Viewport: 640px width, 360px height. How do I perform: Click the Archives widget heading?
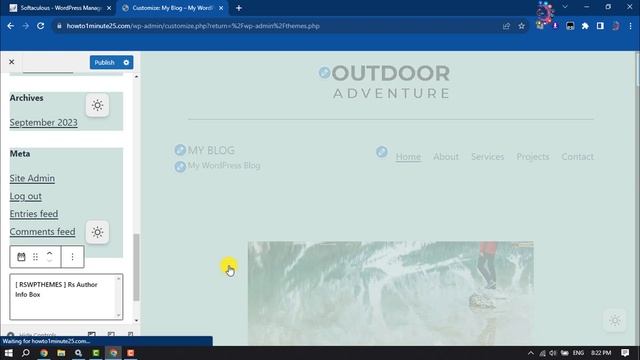(x=27, y=98)
